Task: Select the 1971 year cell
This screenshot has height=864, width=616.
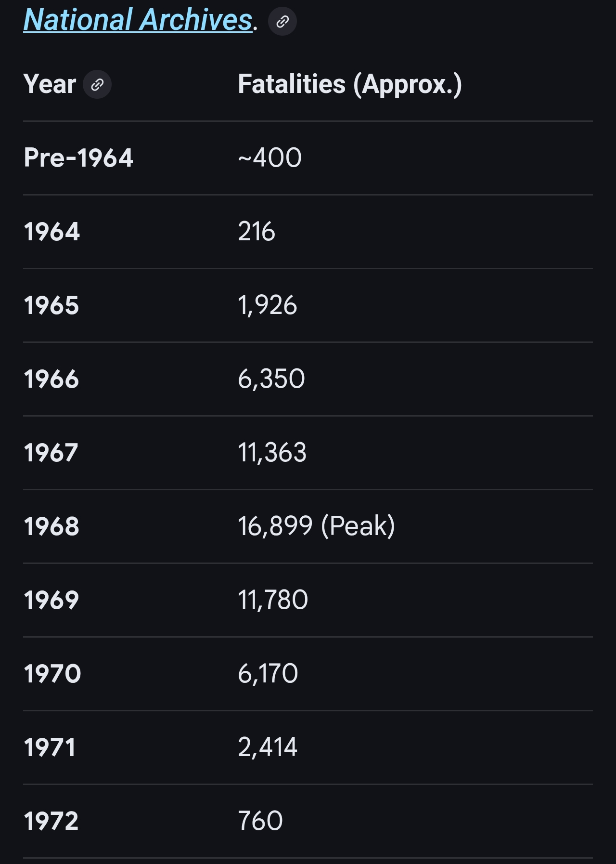Action: [50, 747]
